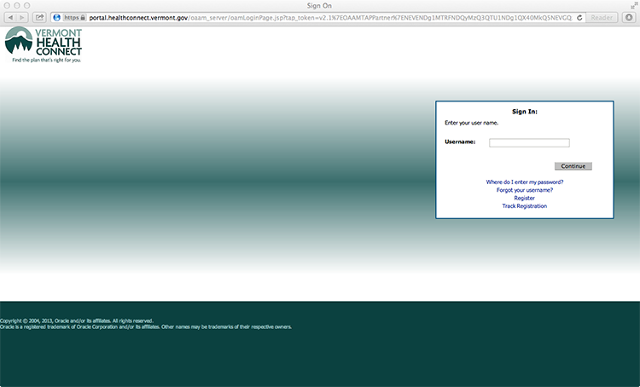Click the Reader button in address bar
This screenshot has width=640, height=387.
pyautogui.click(x=602, y=18)
